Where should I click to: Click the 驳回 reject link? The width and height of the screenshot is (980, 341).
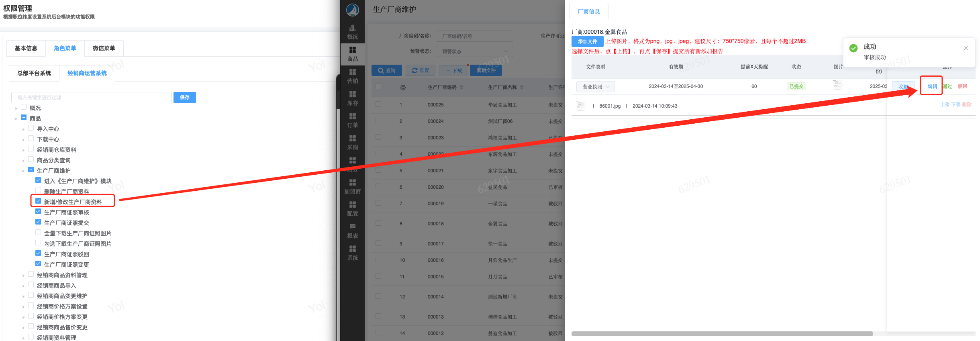click(962, 86)
